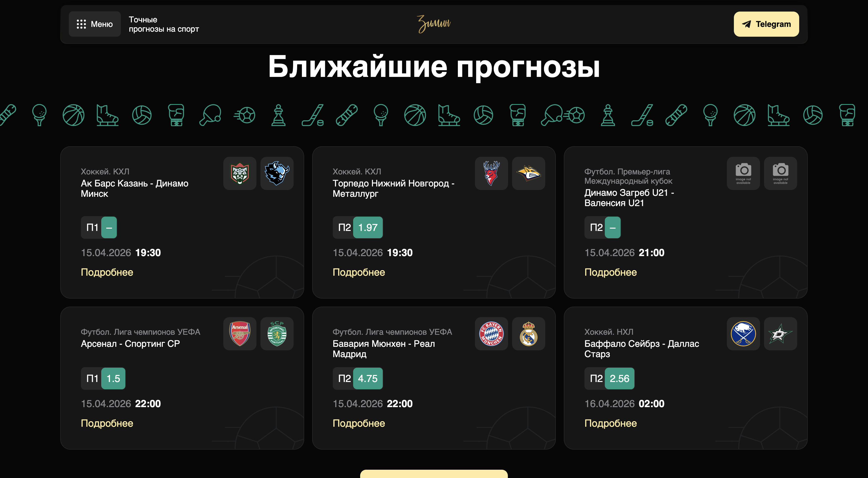The height and width of the screenshot is (478, 868).
Task: Open Подробнее for Баффало Сейбрз match
Action: coord(611,423)
